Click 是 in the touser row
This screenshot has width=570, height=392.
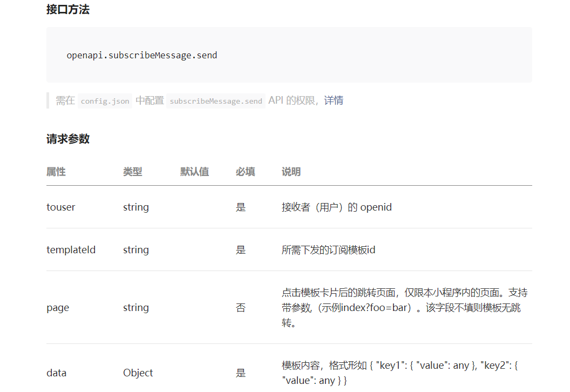[241, 207]
